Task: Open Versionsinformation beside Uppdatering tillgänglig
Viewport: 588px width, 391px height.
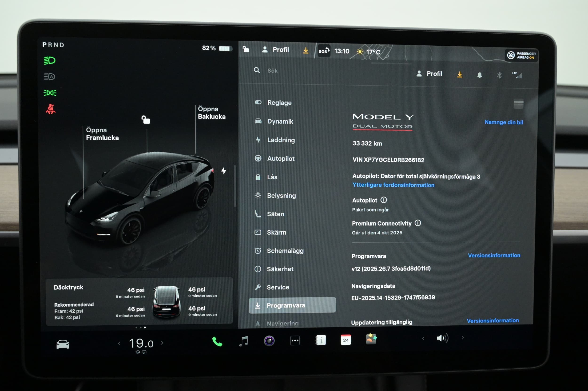Action: pos(493,321)
